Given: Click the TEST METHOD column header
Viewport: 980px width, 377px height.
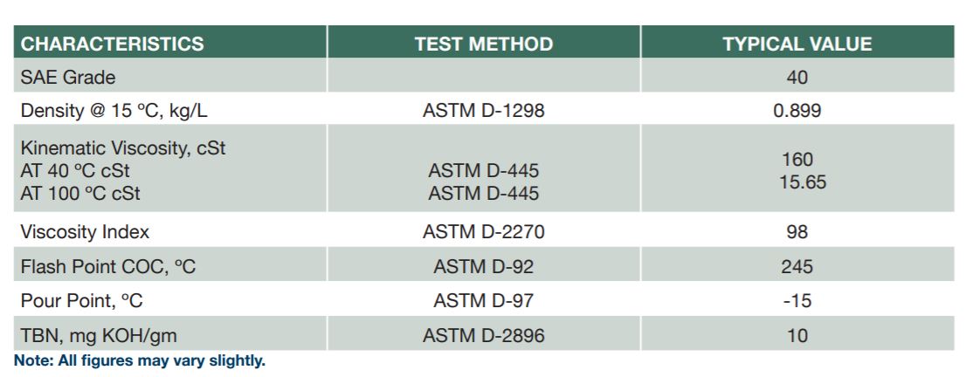Looking at the screenshot, I should click(x=483, y=44).
